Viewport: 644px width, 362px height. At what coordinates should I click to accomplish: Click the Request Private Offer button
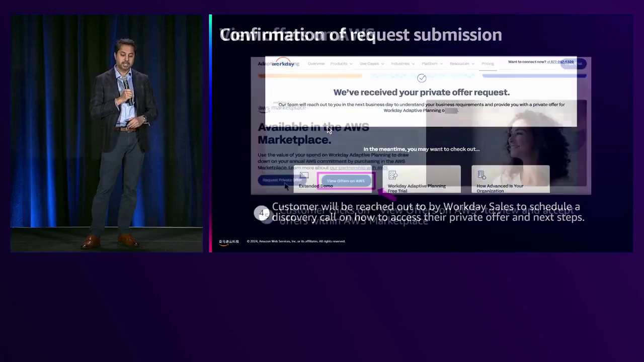coord(282,180)
